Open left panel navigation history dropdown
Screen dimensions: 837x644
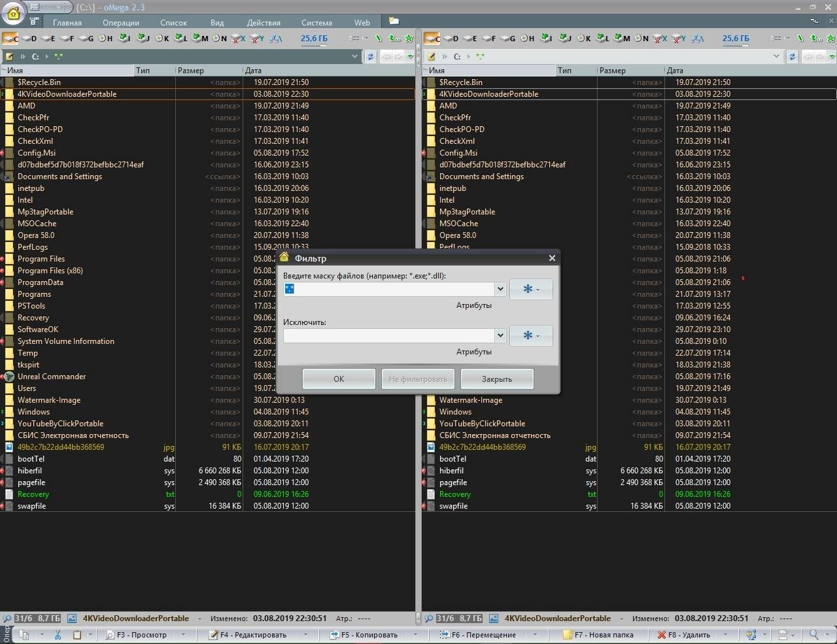tap(410, 56)
